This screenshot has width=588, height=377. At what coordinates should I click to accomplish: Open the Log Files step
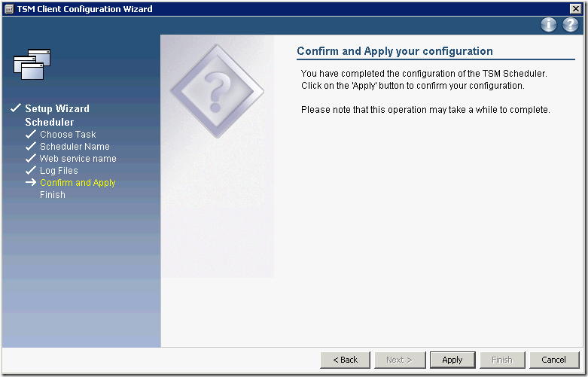(x=59, y=171)
